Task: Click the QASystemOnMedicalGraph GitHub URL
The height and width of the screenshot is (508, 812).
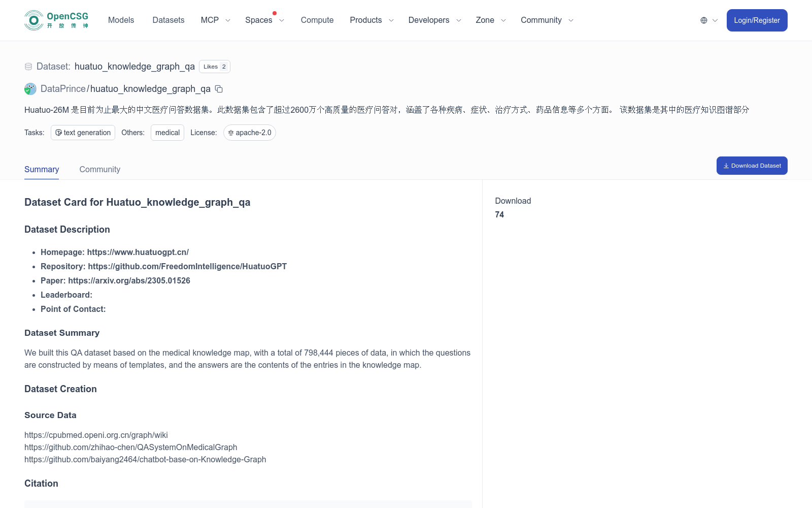Action: (x=131, y=447)
